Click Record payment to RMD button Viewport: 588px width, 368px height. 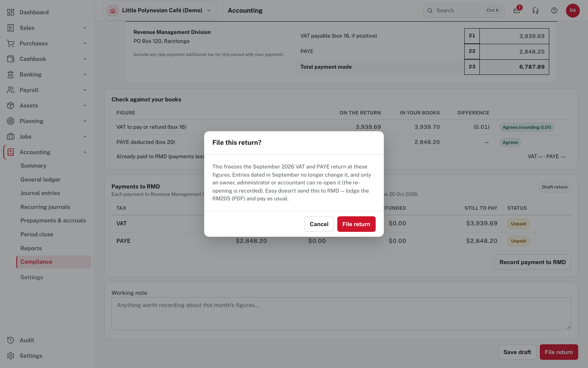[x=533, y=262]
